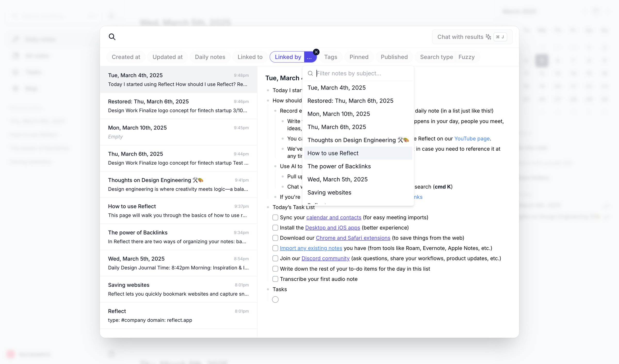619x364 pixels.
Task: Check the 'Join our Discord community' task
Action: [275, 258]
